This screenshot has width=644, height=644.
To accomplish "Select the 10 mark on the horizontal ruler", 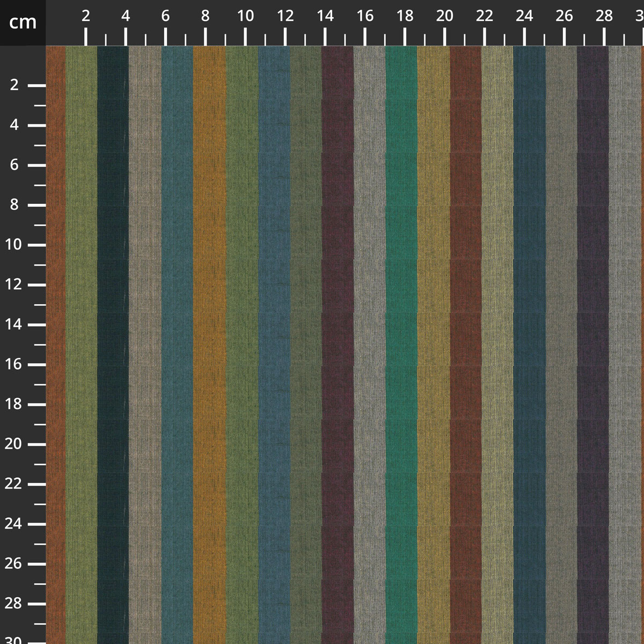I will tap(245, 17).
